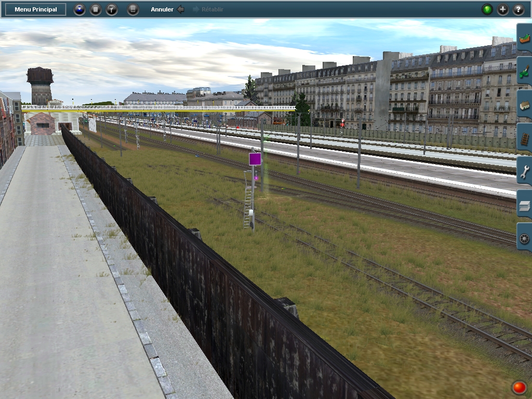Toggle the grid window icon
The width and height of the screenshot is (532, 399).
click(x=132, y=9)
